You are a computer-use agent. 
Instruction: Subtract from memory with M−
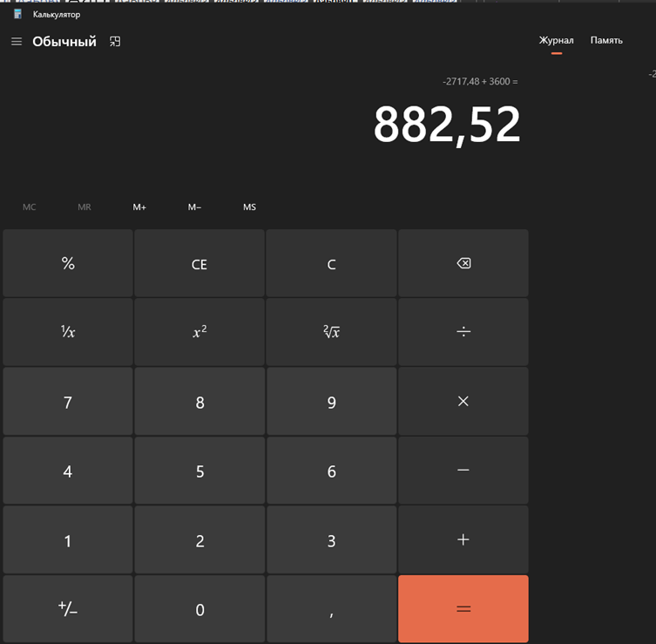click(x=194, y=207)
